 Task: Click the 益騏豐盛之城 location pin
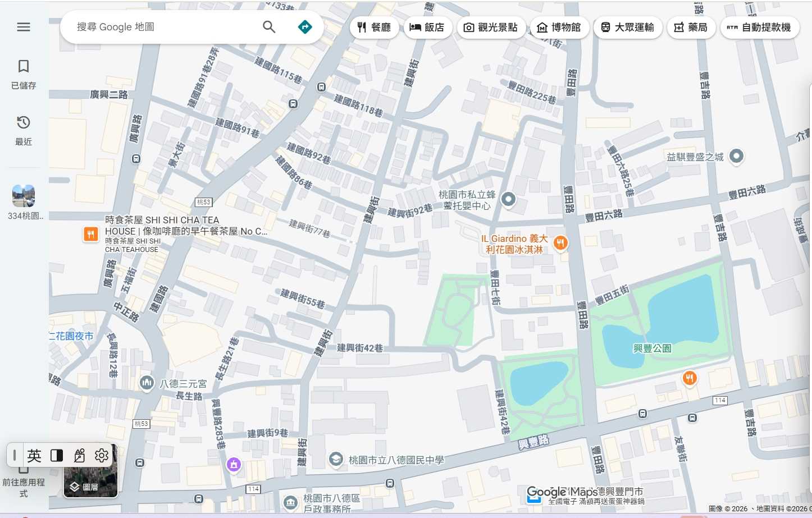point(736,157)
